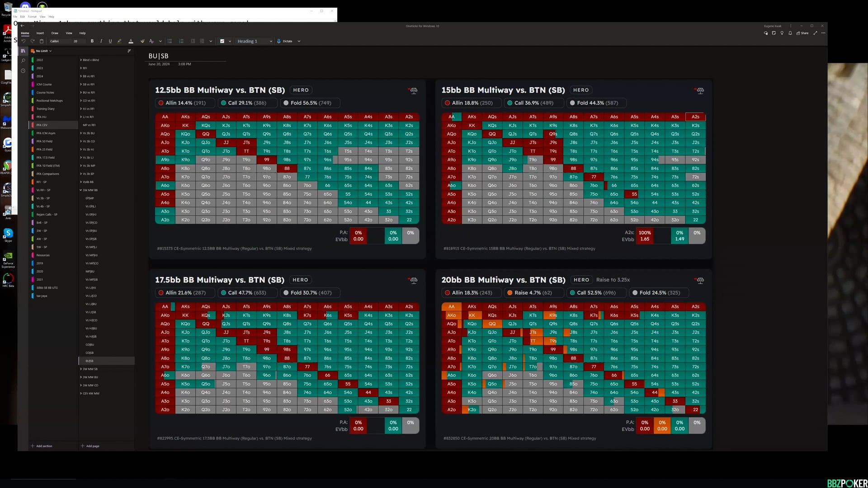
Task: Enter full screen mode with arrows icon
Action: [x=815, y=33]
